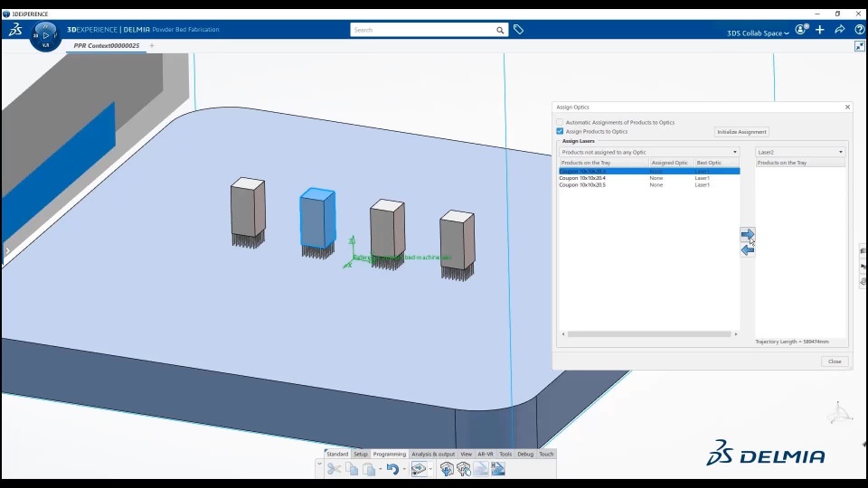Click the tag icon beside search bar

(x=518, y=30)
